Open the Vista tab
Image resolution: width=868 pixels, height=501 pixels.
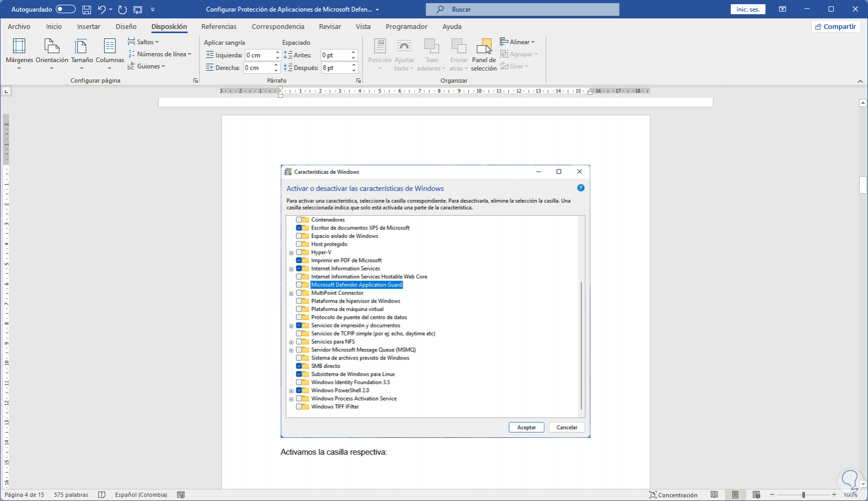coord(363,26)
